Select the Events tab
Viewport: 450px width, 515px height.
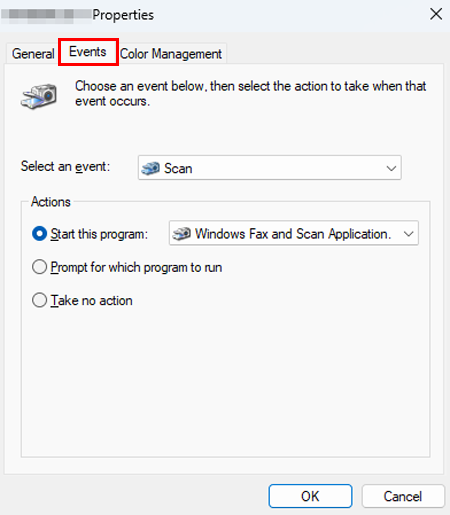[88, 52]
